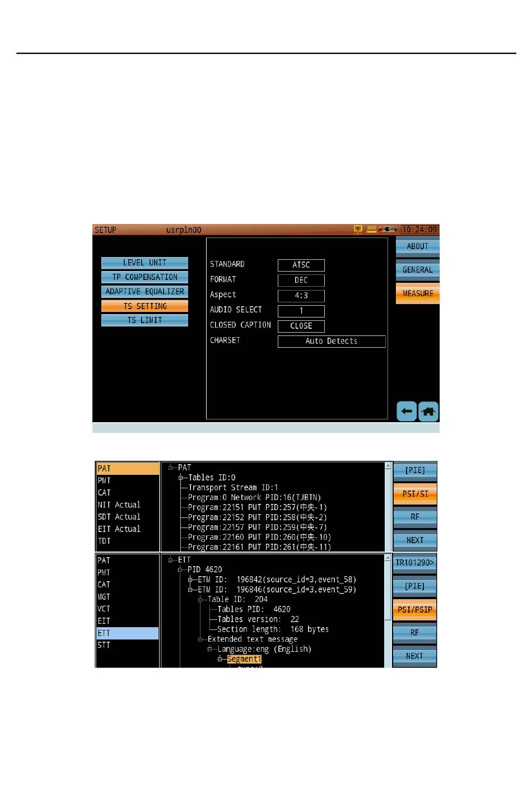Change the Aspect value 4:3
The image size is (532, 789).
coord(301,296)
